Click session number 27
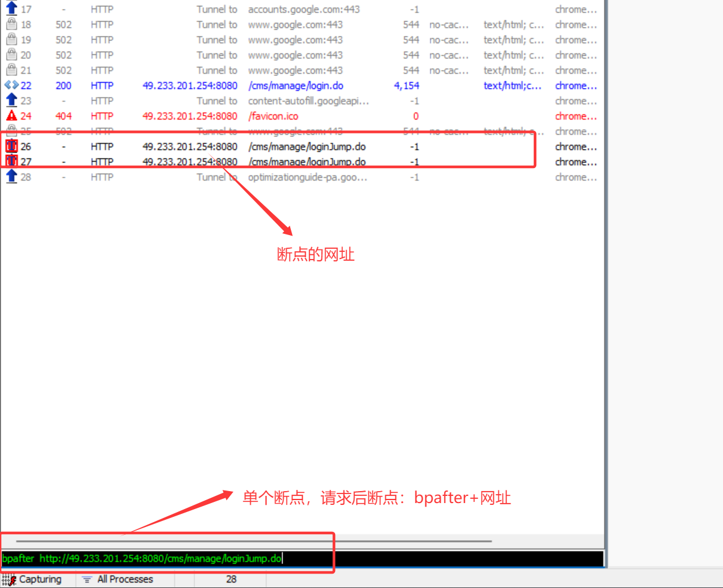Image resolution: width=723 pixels, height=588 pixels. pos(26,162)
